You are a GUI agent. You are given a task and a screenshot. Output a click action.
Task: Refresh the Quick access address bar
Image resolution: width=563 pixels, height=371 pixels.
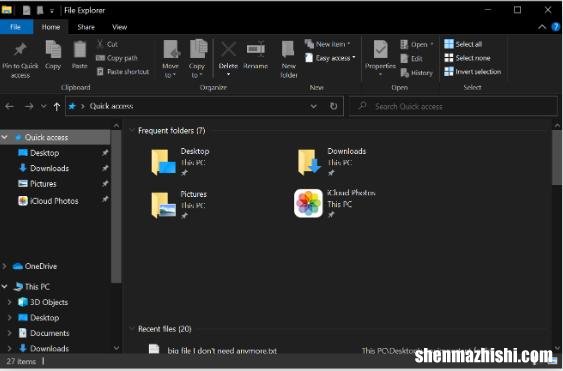tap(334, 106)
